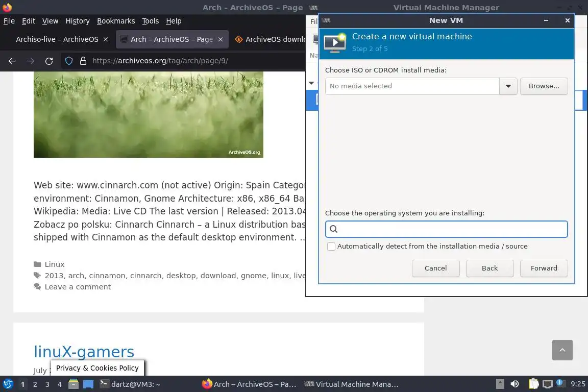Close the New VM dialog

coord(568,20)
